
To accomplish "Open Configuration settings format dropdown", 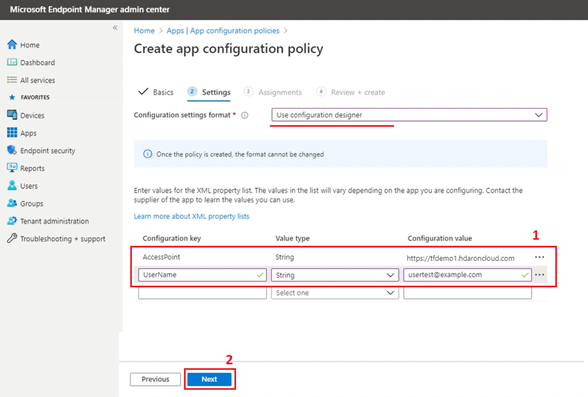I will pyautogui.click(x=409, y=115).
